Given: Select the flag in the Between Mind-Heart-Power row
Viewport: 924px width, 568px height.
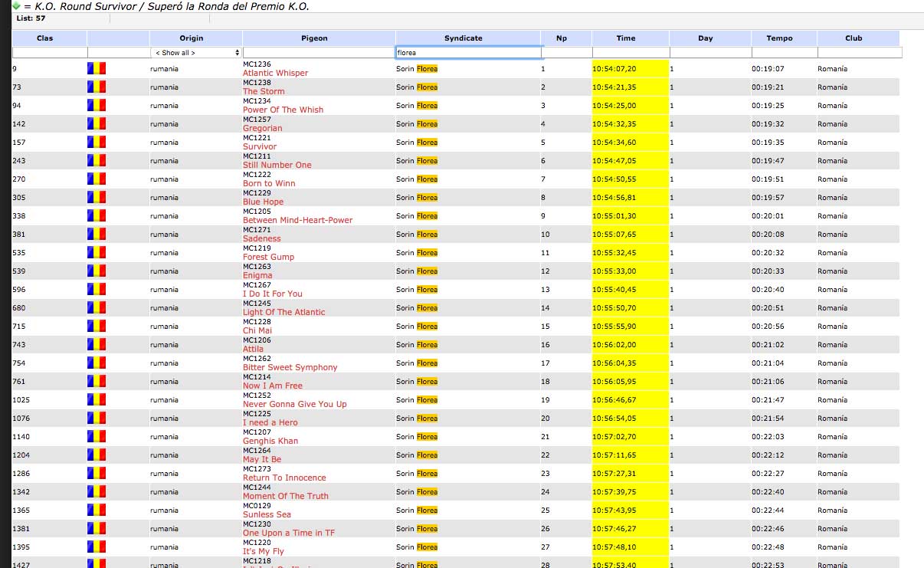Looking at the screenshot, I should click(x=97, y=215).
